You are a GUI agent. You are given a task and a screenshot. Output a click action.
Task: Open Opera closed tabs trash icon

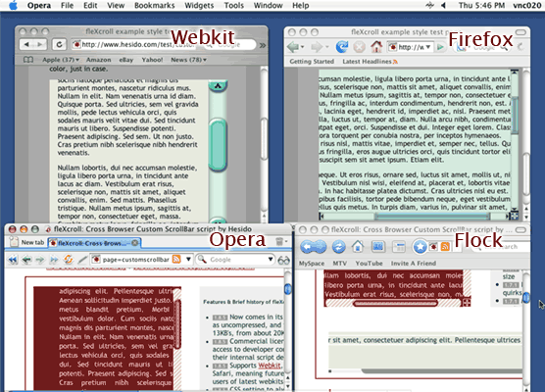pyautogui.click(x=279, y=241)
